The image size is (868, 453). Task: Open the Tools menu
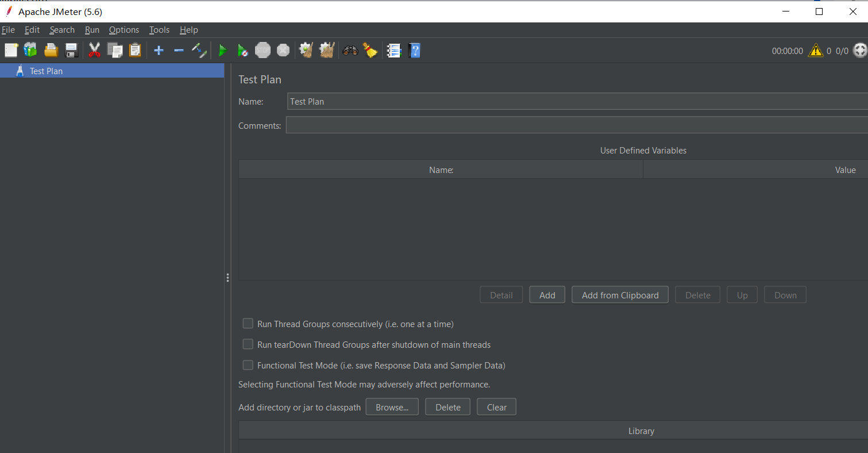tap(159, 30)
